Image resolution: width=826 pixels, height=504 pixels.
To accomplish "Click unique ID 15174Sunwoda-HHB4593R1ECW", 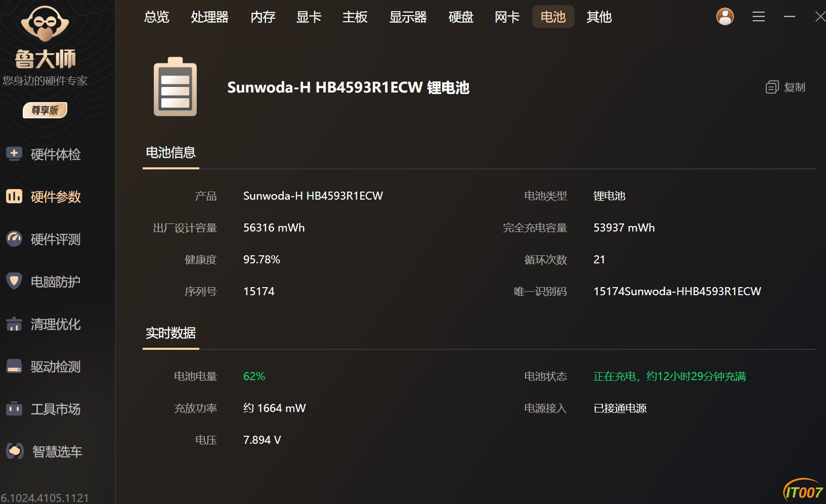I will (677, 292).
